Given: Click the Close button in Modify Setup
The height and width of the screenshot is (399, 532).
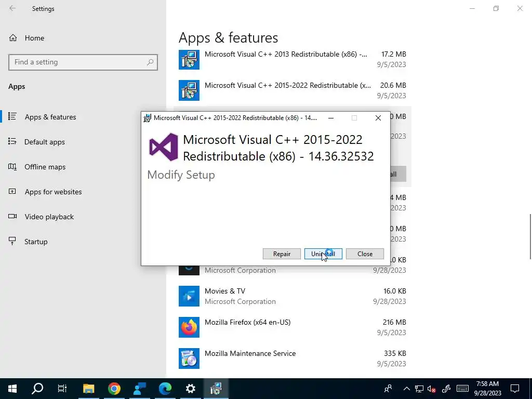Looking at the screenshot, I should click(365, 254).
